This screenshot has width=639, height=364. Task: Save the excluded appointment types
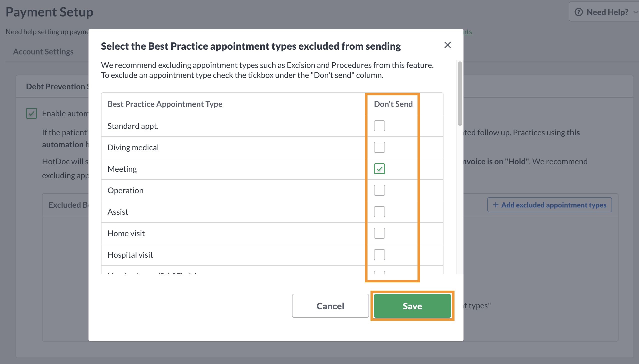[x=412, y=306]
